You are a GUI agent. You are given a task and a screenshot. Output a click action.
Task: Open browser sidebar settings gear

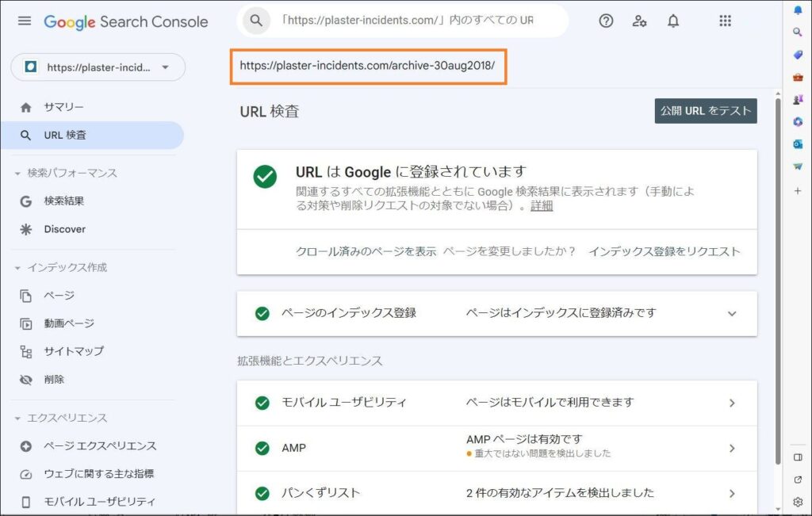point(798,502)
